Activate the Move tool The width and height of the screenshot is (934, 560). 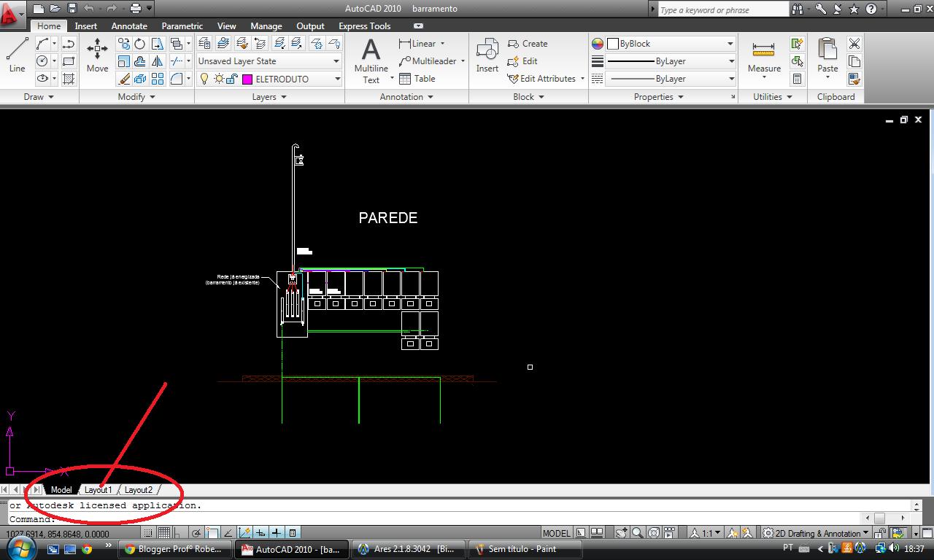click(97, 55)
